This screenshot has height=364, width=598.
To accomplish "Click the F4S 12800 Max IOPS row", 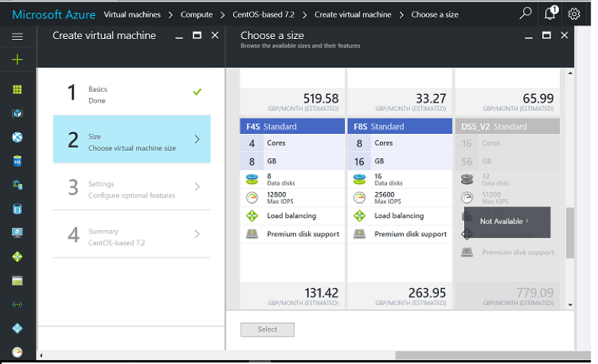I will [x=292, y=197].
